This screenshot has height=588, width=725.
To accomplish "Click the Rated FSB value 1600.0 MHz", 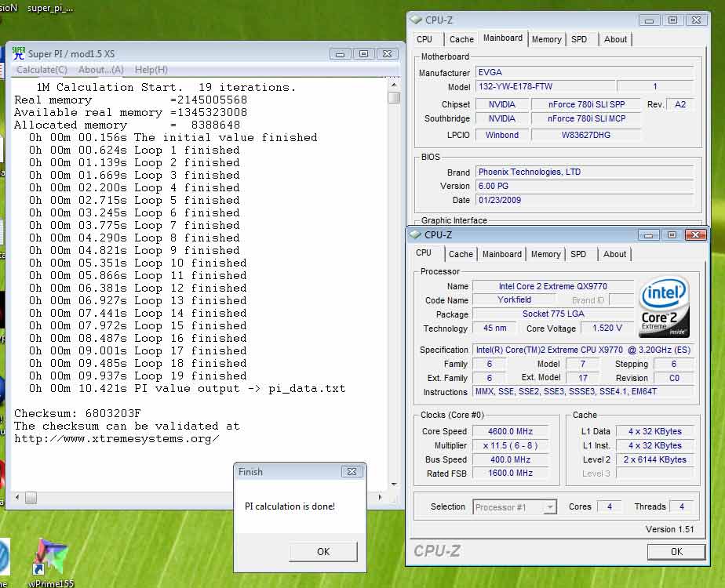I will (511, 473).
